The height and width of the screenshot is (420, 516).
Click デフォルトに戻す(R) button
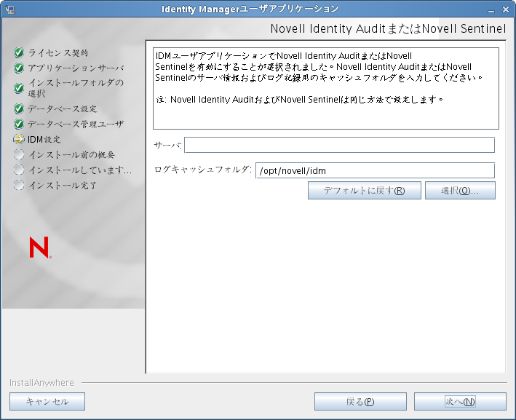(365, 190)
